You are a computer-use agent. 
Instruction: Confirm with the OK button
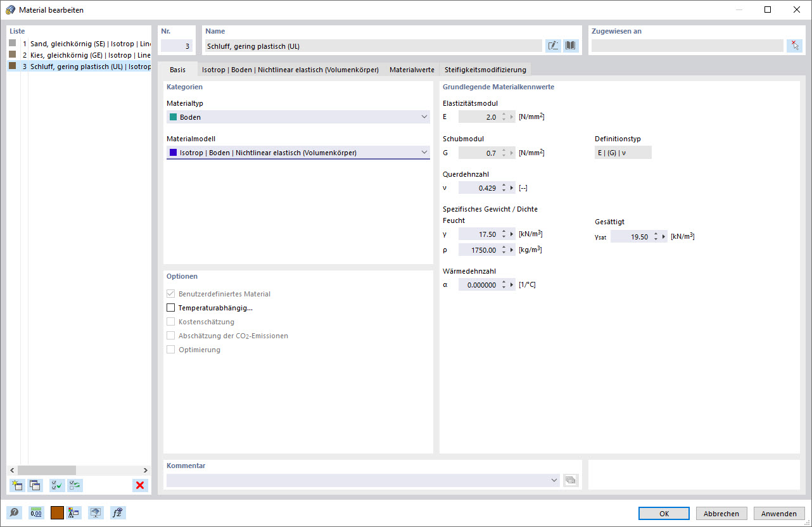pos(664,514)
